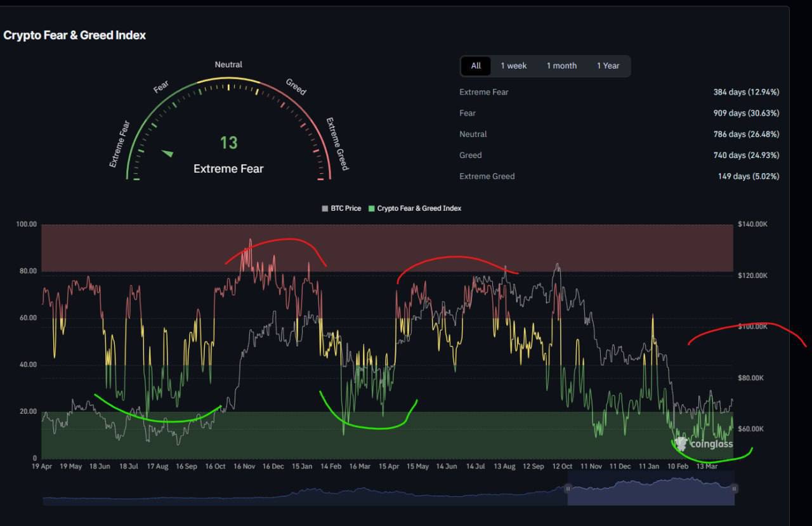The width and height of the screenshot is (812, 526).
Task: Click the Crypto Fear & Greed Index page title
Action: tap(73, 35)
